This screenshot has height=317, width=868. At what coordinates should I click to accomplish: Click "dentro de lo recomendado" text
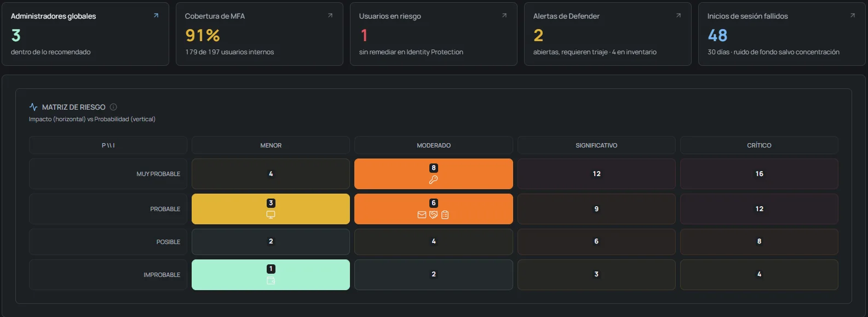click(51, 52)
